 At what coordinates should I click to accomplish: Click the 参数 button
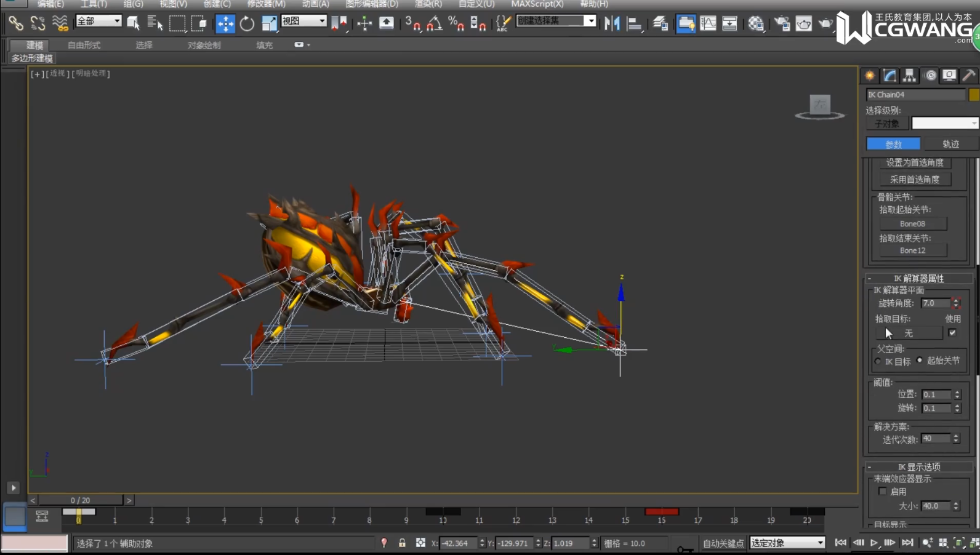click(x=893, y=143)
